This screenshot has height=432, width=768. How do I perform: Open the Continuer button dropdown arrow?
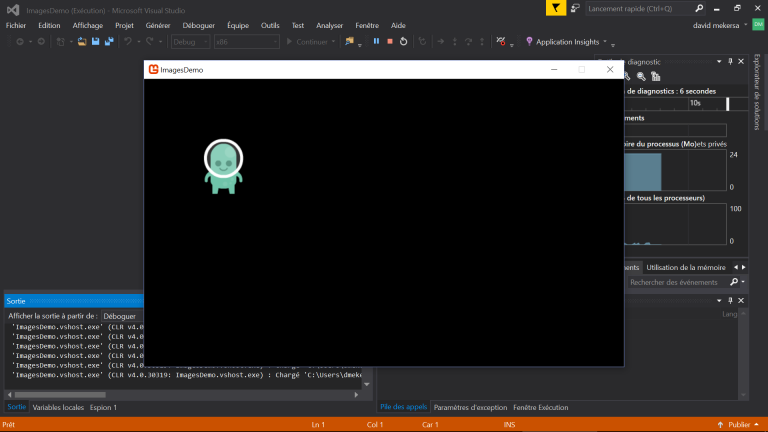[x=333, y=42]
